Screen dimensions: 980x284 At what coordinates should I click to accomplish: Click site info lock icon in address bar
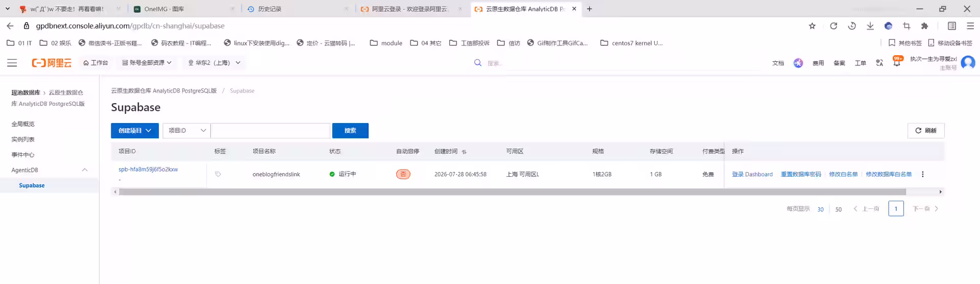tap(27, 26)
